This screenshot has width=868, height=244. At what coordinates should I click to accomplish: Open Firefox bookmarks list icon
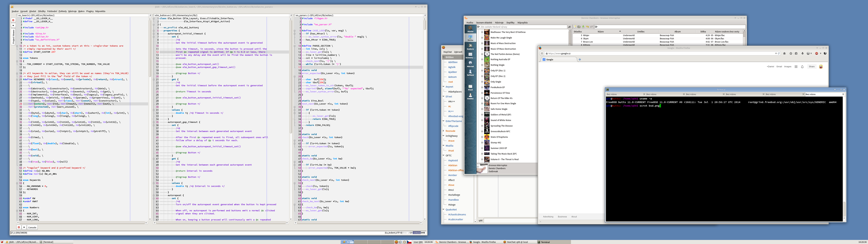pos(796,53)
